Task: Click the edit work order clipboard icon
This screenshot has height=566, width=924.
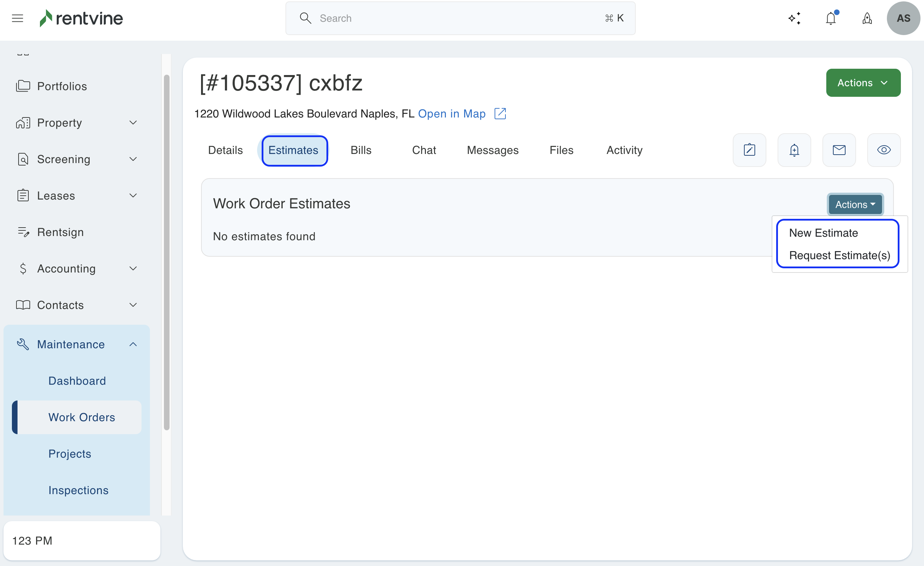Action: pyautogui.click(x=749, y=150)
